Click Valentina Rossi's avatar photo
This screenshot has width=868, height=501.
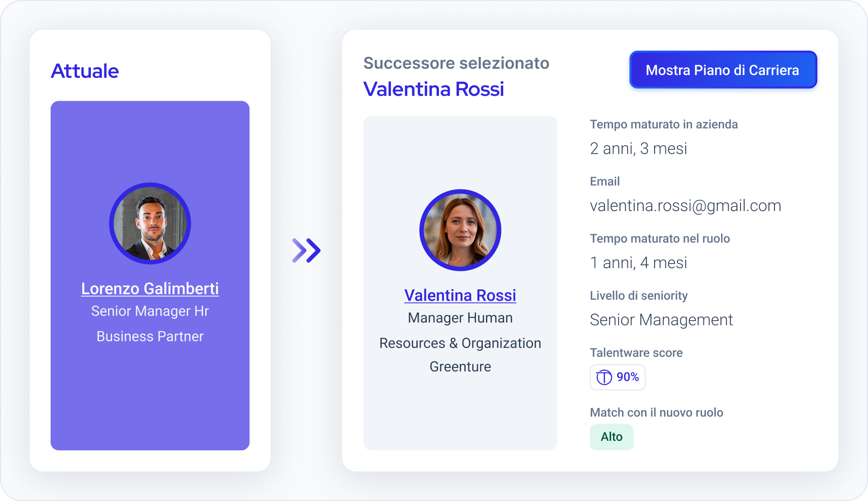pos(460,230)
